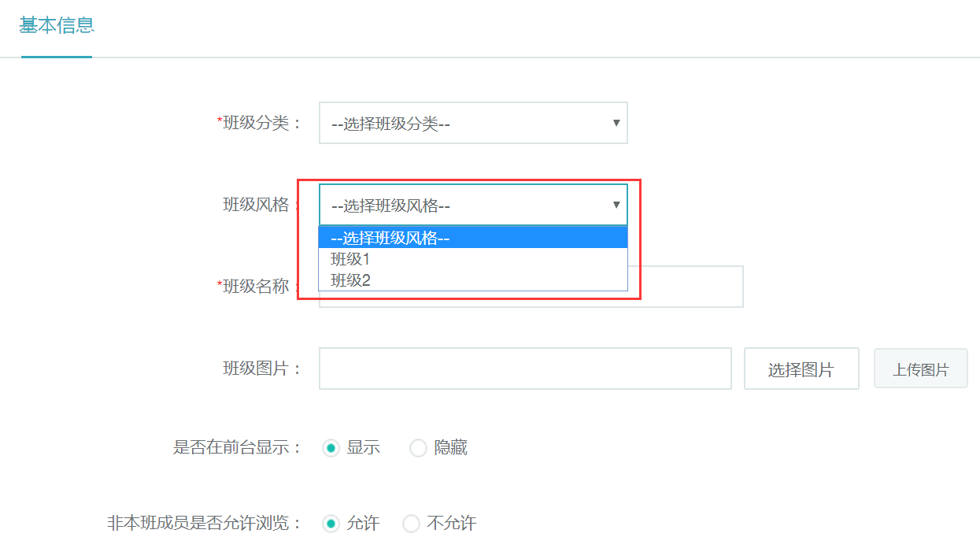Screen dimensions: 980x552
Task: Switch to the 基本信息 tab
Action: tap(56, 26)
